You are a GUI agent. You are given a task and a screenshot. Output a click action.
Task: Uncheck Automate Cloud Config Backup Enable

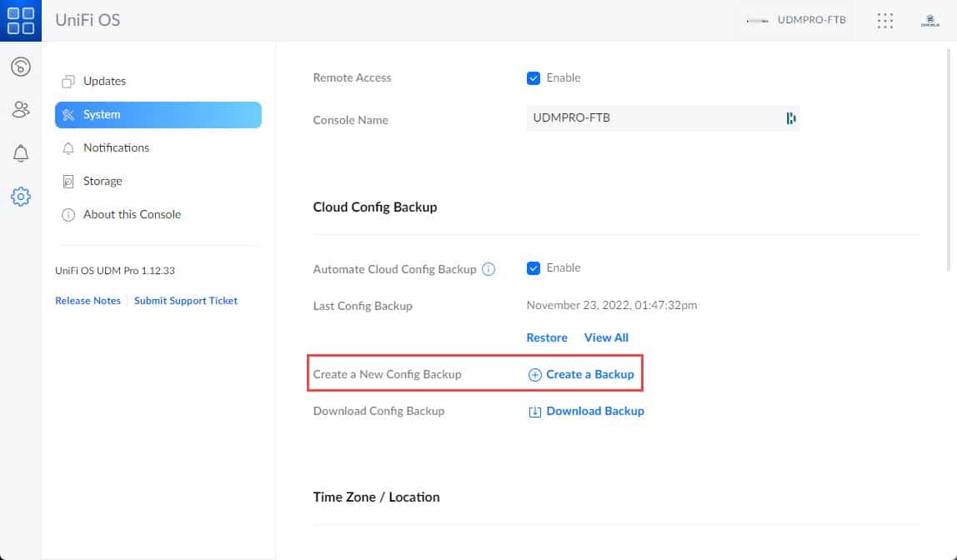[x=534, y=268]
